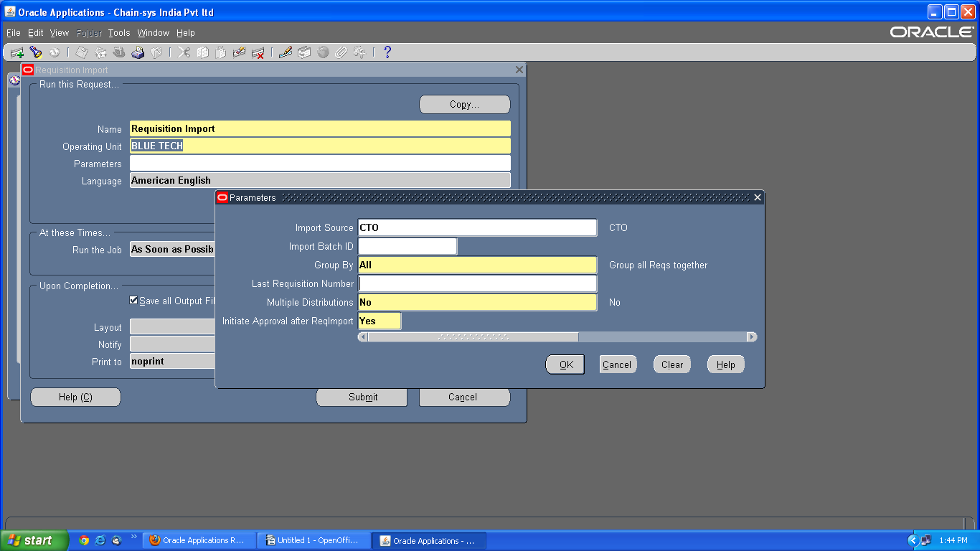
Task: Click the Translations globe toolbar icon
Action: pyautogui.click(x=323, y=52)
